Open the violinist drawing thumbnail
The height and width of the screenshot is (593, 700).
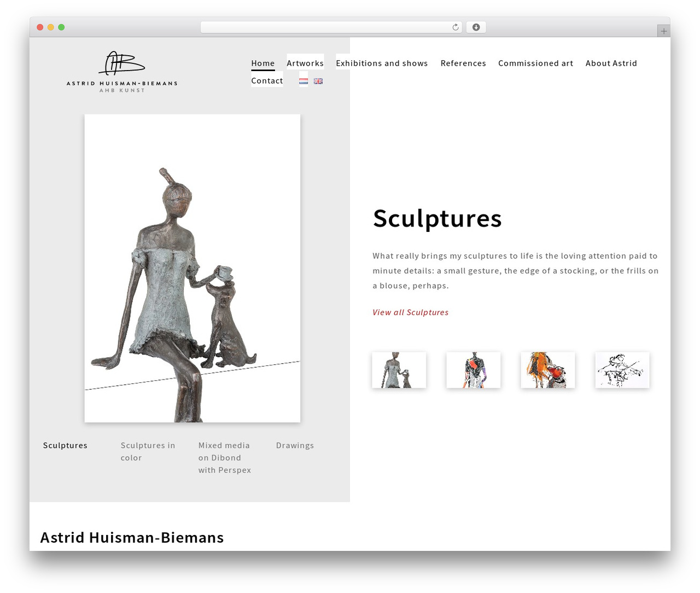click(622, 370)
